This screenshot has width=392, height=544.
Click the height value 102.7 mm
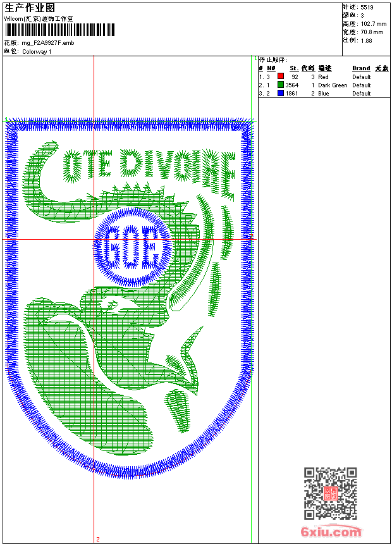[x=374, y=24]
